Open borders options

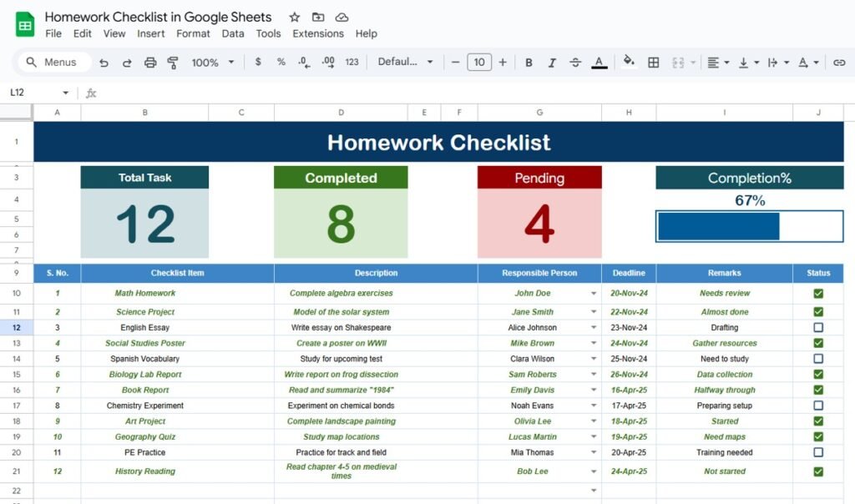[x=652, y=62]
